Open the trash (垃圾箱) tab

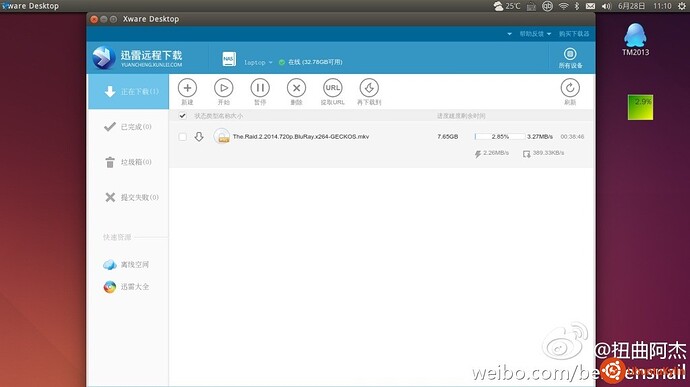click(128, 162)
